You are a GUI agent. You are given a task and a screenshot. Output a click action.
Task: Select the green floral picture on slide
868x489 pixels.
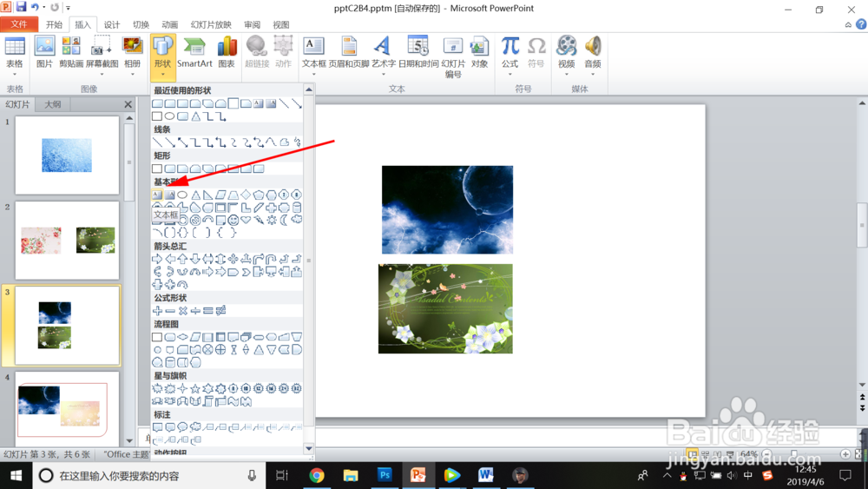click(x=445, y=308)
